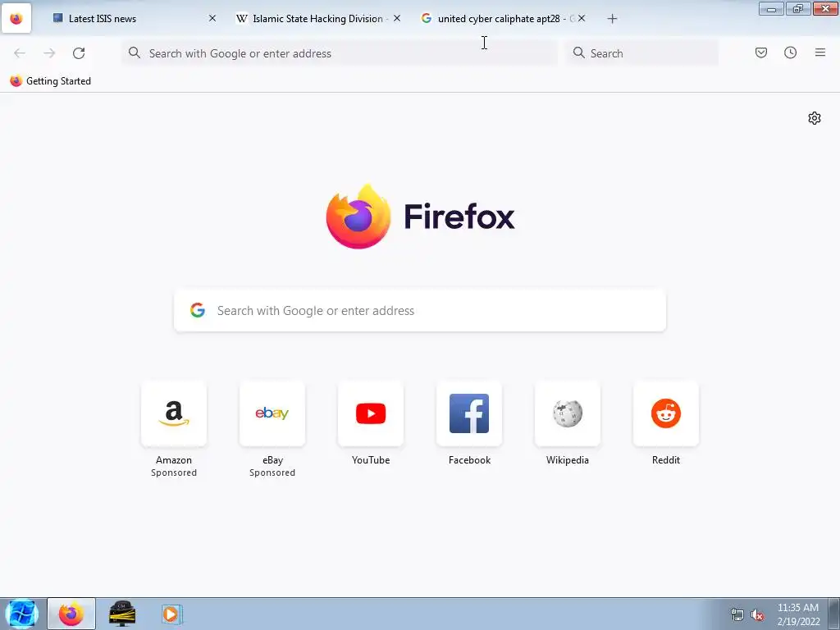Open the Firefox hamburger menu
The height and width of the screenshot is (630, 840).
tap(820, 52)
